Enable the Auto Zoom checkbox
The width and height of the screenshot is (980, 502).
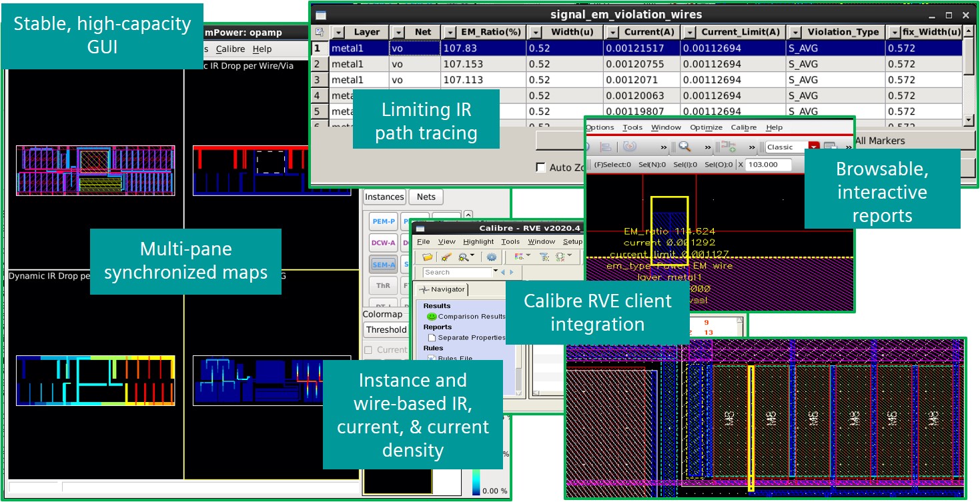(x=541, y=167)
